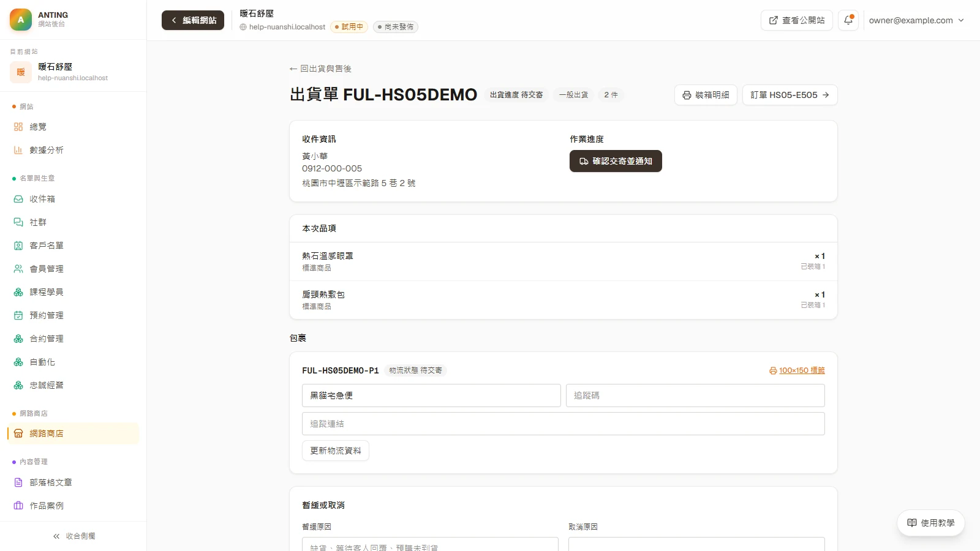Open 自動化 automation page
Viewport: 980px width, 551px height.
click(x=73, y=362)
